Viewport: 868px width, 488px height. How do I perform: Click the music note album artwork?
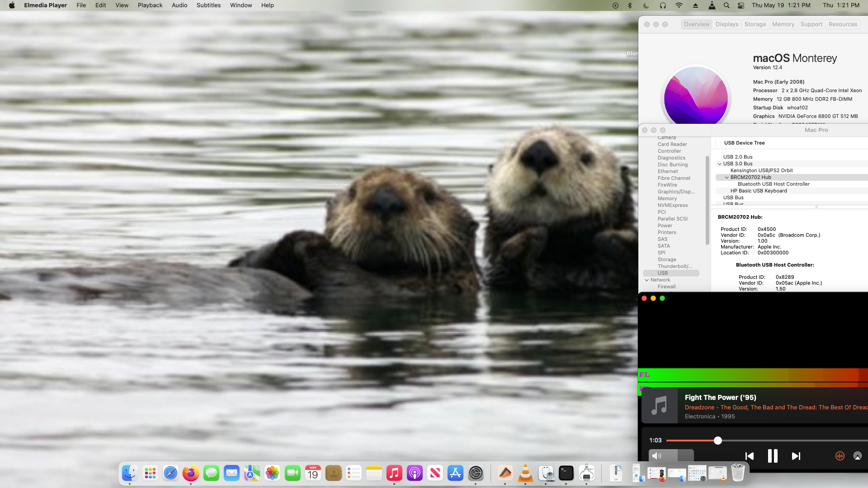point(659,405)
